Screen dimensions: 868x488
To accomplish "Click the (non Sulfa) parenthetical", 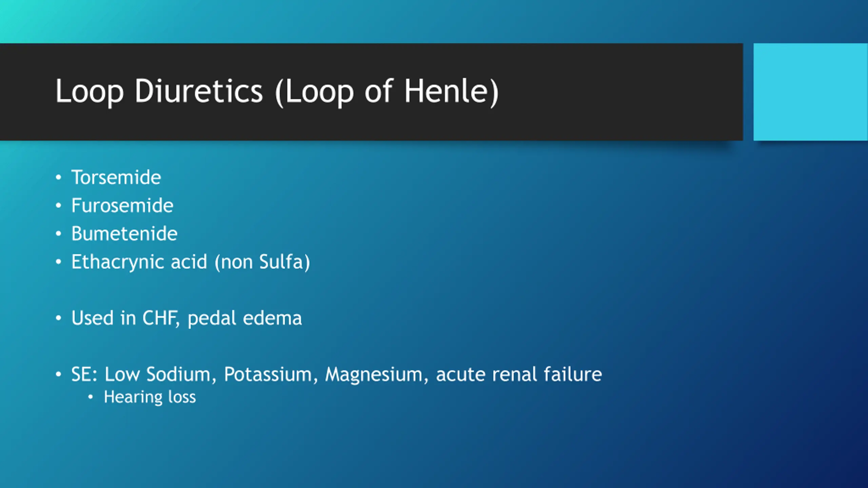I will pos(262,262).
